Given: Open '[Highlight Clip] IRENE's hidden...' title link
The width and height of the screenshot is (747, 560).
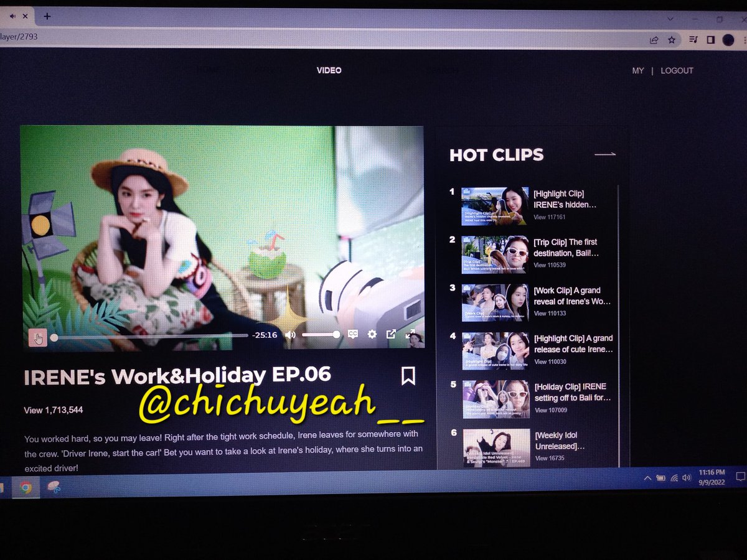Looking at the screenshot, I should 565,199.
